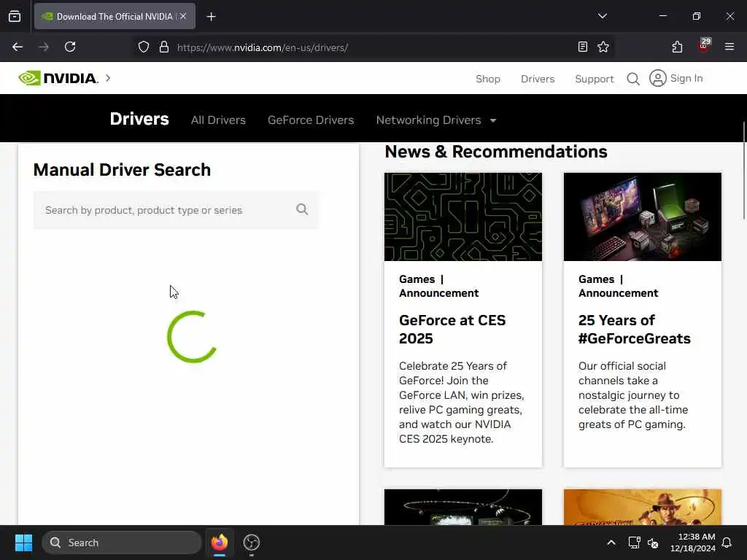
Task: Open the Firefox hamburger application menu
Action: tap(729, 47)
